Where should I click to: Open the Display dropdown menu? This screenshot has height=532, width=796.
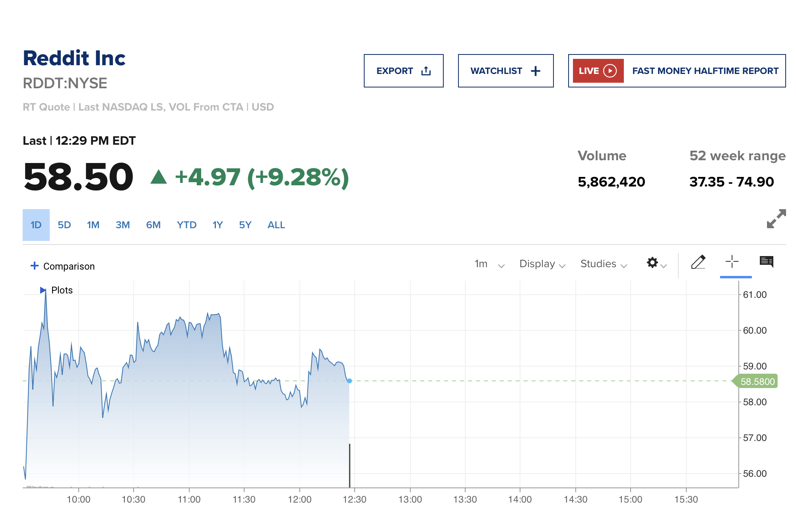(x=542, y=264)
